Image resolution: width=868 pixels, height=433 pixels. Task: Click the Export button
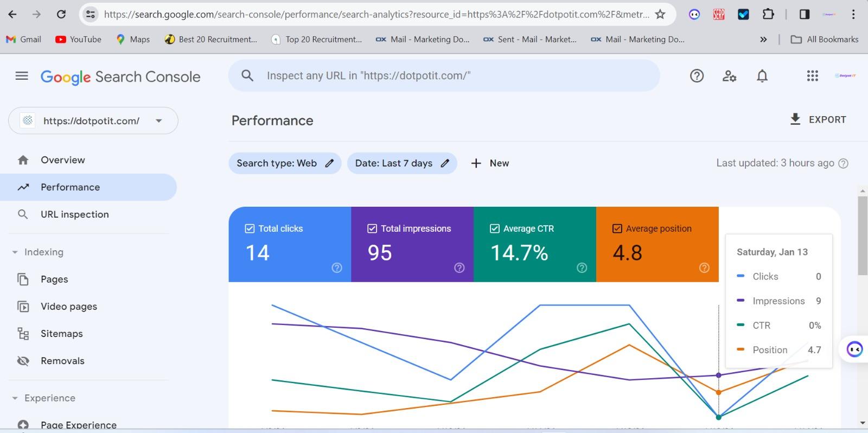click(818, 119)
